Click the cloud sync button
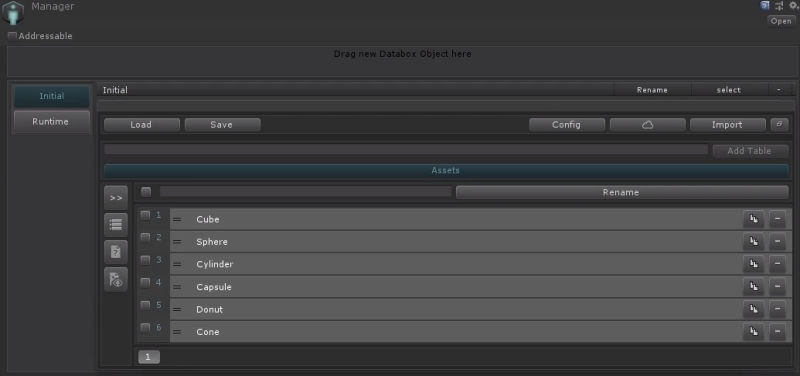The width and height of the screenshot is (800, 376). (x=647, y=124)
